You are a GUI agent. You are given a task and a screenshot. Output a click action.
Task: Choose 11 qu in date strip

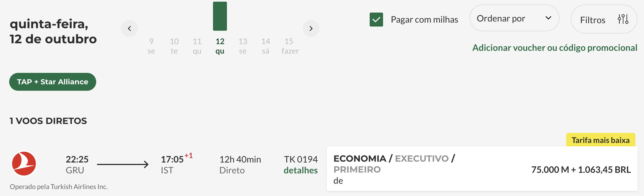[x=197, y=46]
